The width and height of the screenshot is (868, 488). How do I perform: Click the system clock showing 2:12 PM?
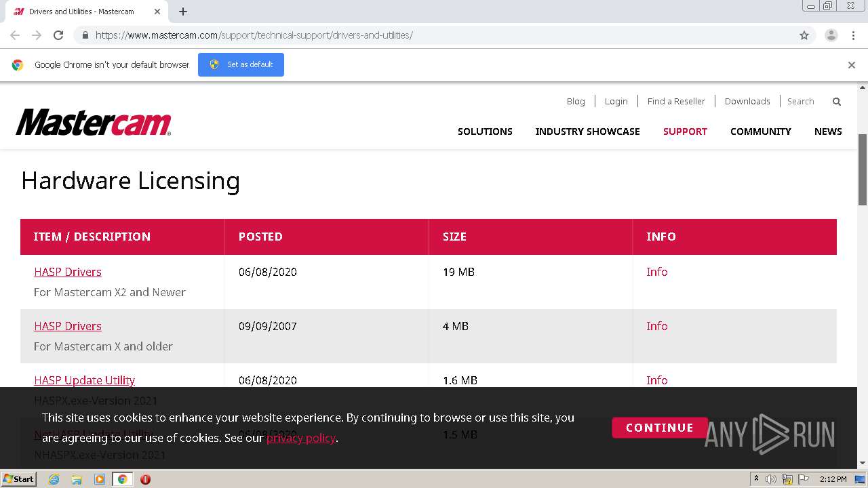click(x=833, y=479)
